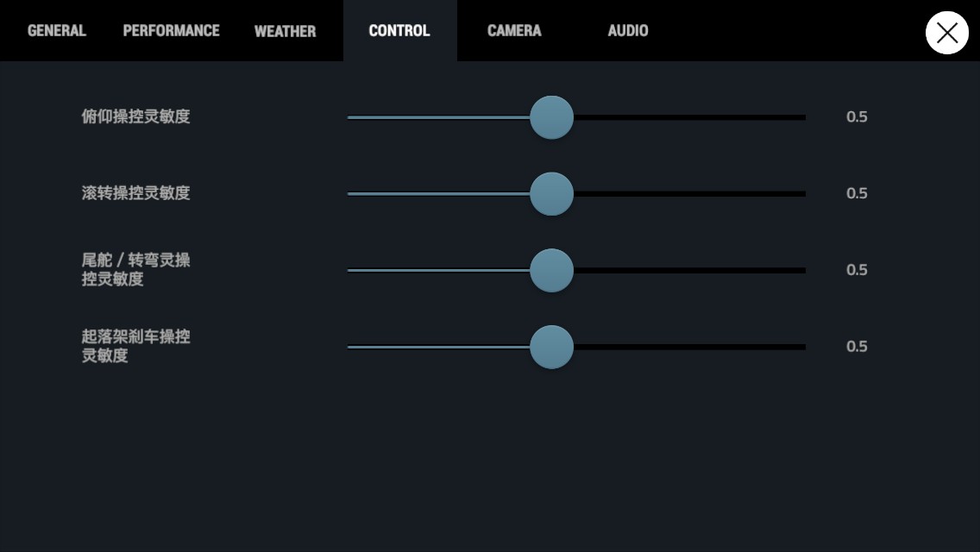
Task: Click the 尾舵 / 转弯灵操控灵敏度 slider handle
Action: coord(552,271)
